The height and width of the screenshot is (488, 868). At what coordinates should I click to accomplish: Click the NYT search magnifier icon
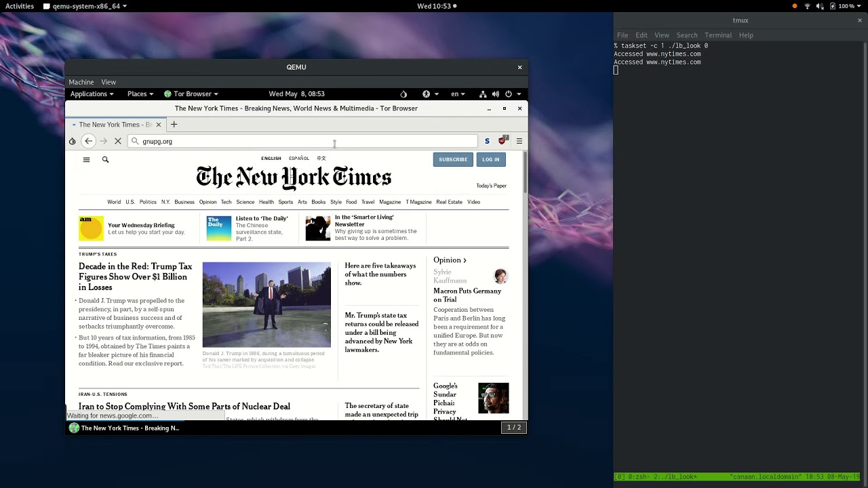105,159
